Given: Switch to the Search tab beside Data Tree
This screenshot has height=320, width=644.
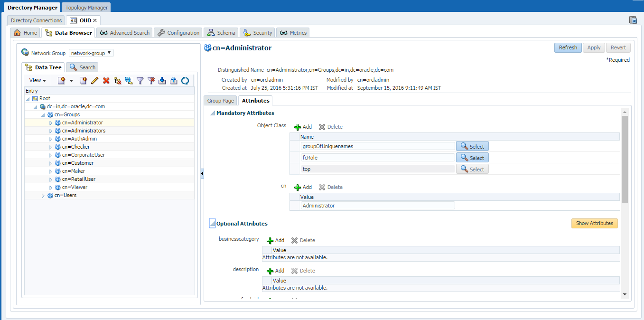Looking at the screenshot, I should point(83,67).
